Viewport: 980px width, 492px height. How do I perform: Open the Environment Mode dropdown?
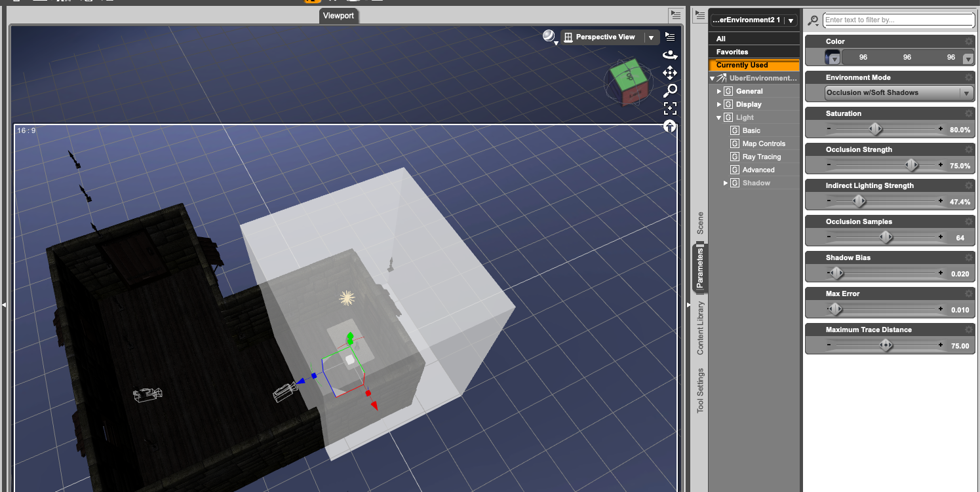click(898, 93)
